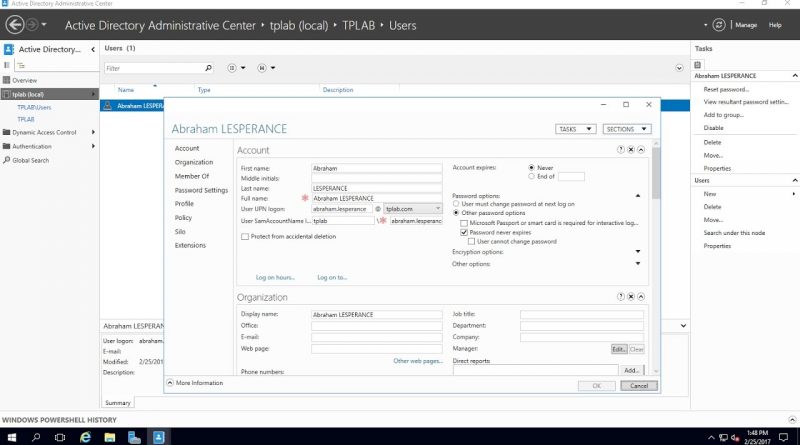Image resolution: width=800 pixels, height=445 pixels.
Task: Expand Other options
Action: 638,263
